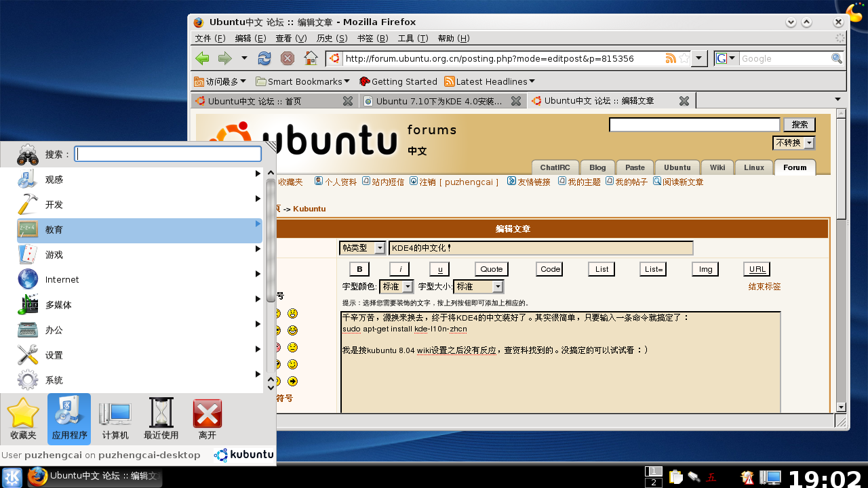868x488 pixels.
Task: Open the 系统 system category
Action: (140, 380)
